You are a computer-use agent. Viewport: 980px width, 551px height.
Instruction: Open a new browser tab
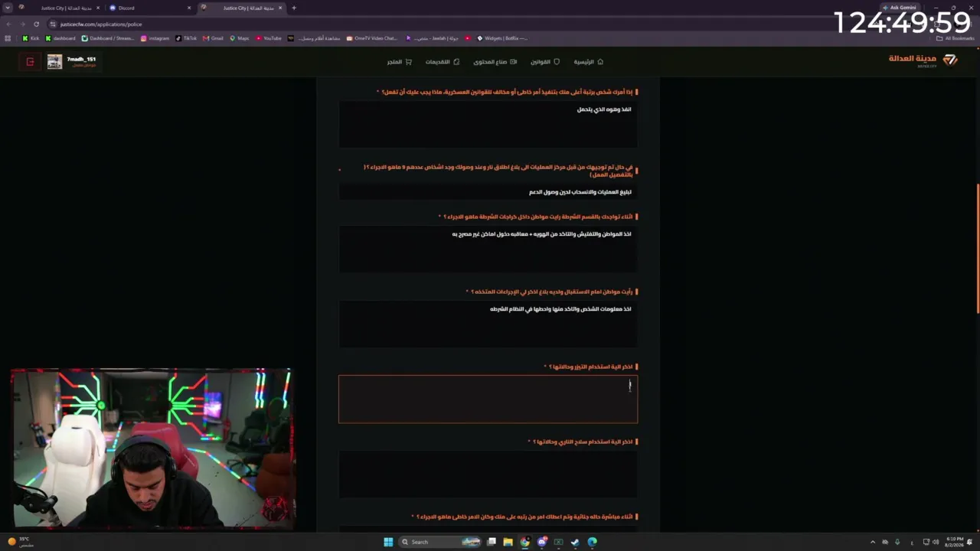294,8
